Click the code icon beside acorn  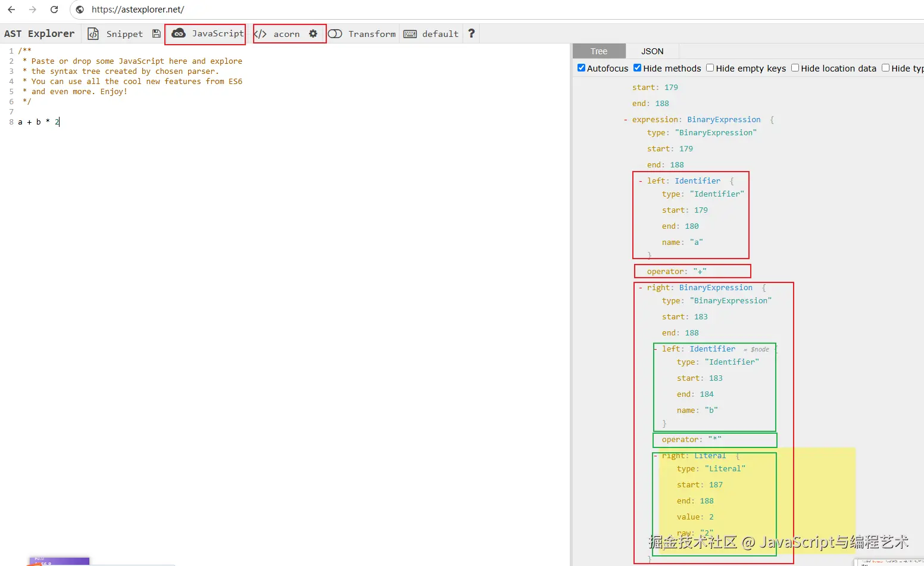tap(260, 34)
